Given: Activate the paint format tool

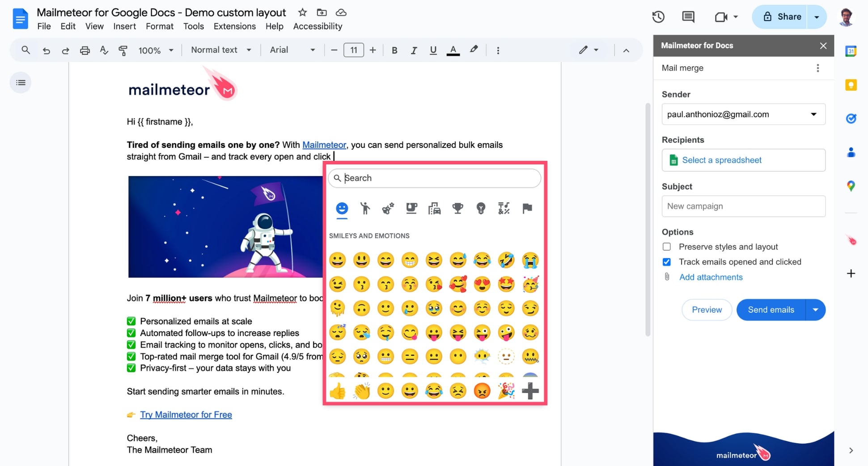Looking at the screenshot, I should [x=123, y=50].
